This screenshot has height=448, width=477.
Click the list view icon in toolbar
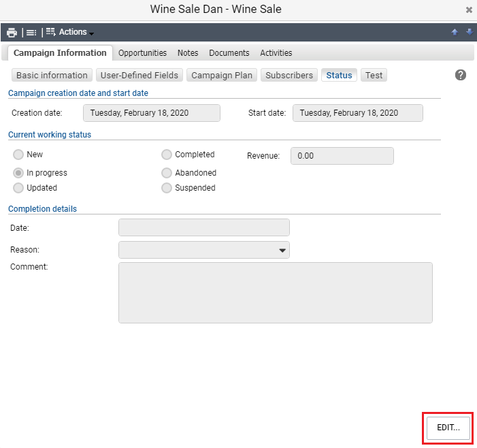coord(31,32)
